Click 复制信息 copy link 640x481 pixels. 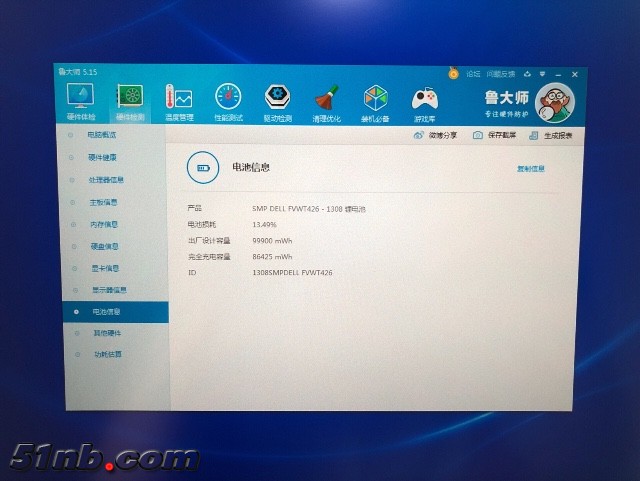click(x=531, y=169)
